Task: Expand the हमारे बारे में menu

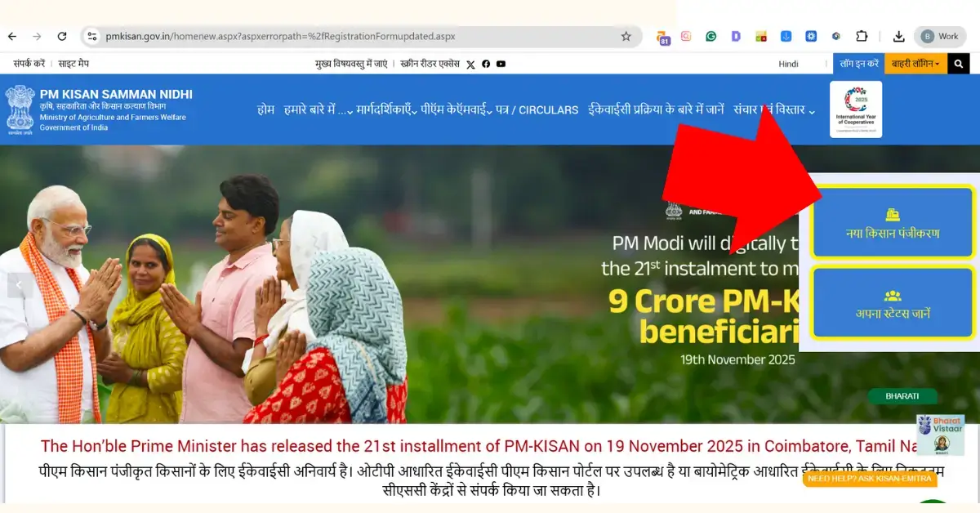Action: [318, 109]
